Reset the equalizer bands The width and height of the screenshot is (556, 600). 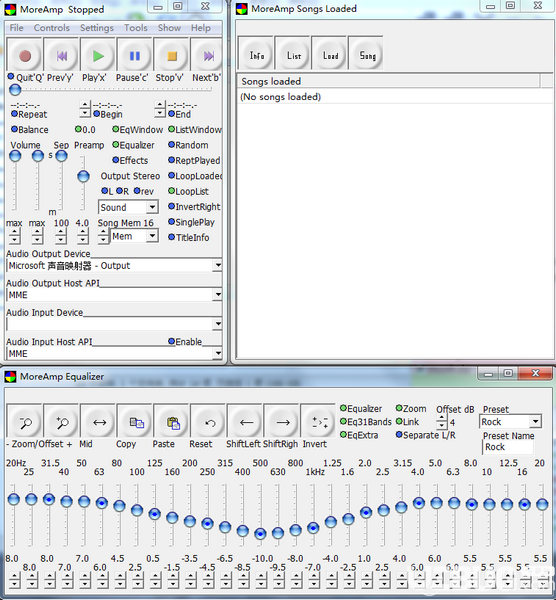point(209,421)
